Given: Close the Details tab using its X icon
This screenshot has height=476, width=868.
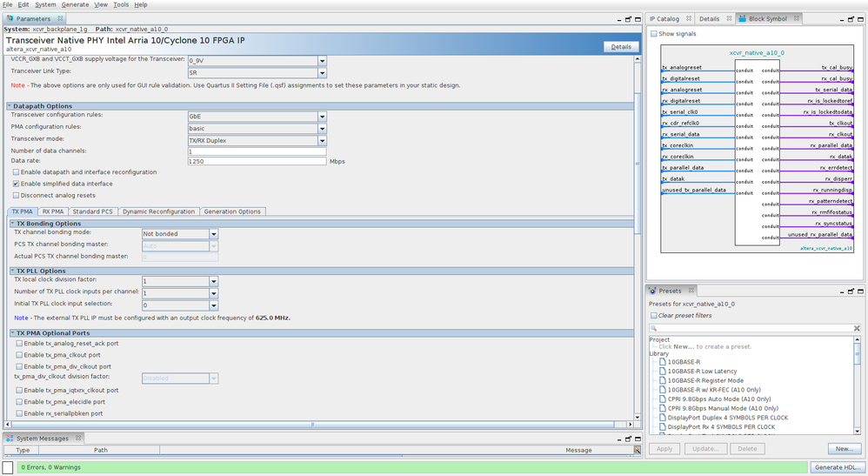Looking at the screenshot, I should (x=729, y=18).
